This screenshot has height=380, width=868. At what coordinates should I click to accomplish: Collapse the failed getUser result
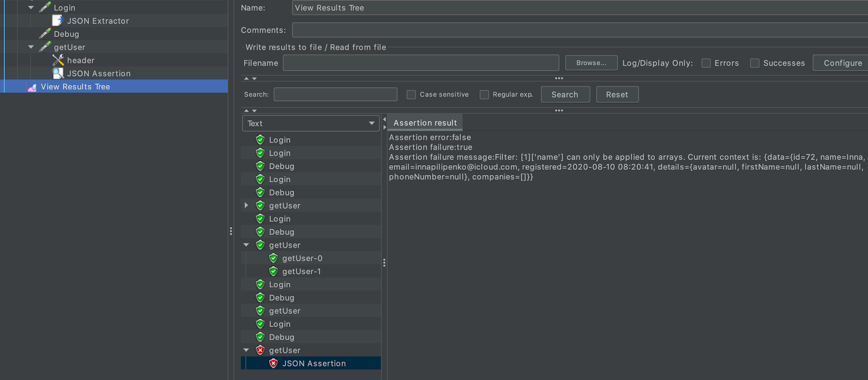point(246,350)
